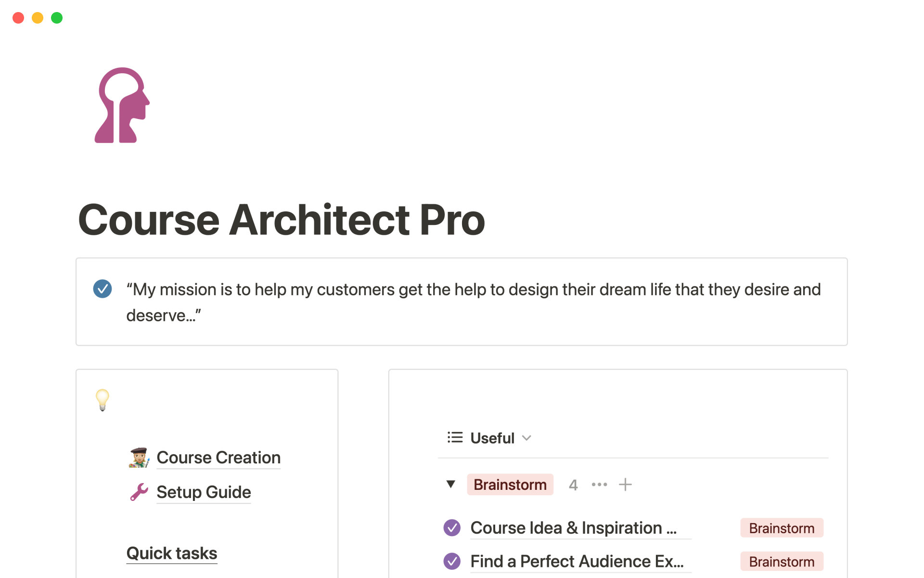Open the Brainstorm group three-dots menu
Viewport: 924px width, 578px height.
pos(599,485)
